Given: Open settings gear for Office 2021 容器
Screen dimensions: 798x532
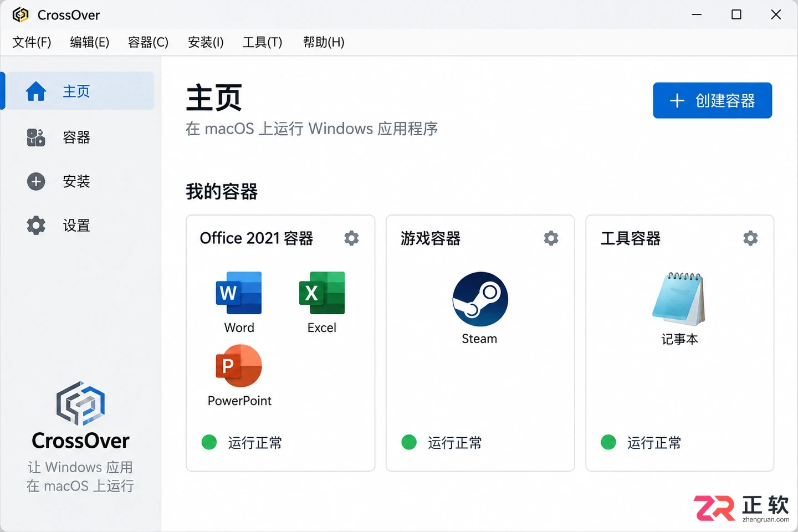Looking at the screenshot, I should point(351,238).
